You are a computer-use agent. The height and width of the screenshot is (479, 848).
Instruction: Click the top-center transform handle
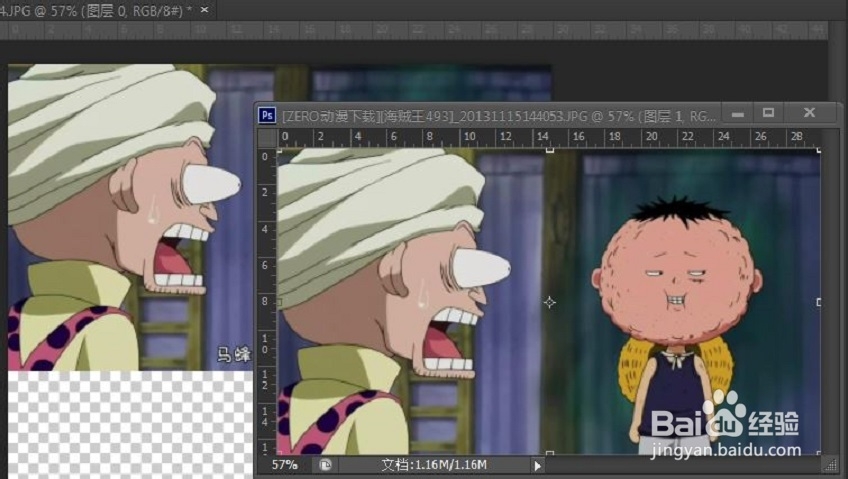click(x=549, y=150)
